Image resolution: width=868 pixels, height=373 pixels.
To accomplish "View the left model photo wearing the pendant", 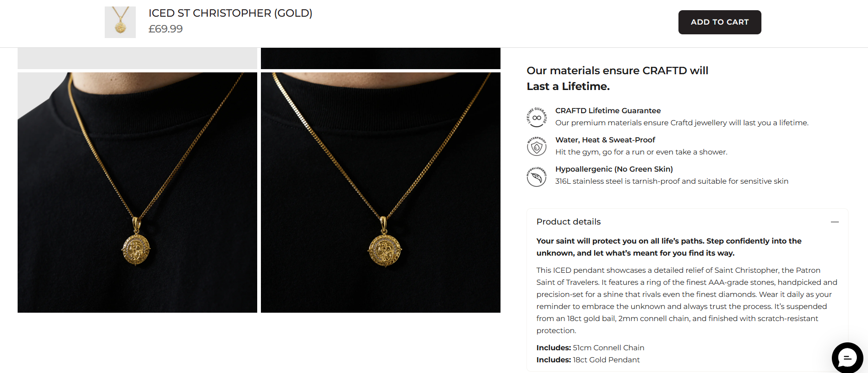I will point(137,193).
